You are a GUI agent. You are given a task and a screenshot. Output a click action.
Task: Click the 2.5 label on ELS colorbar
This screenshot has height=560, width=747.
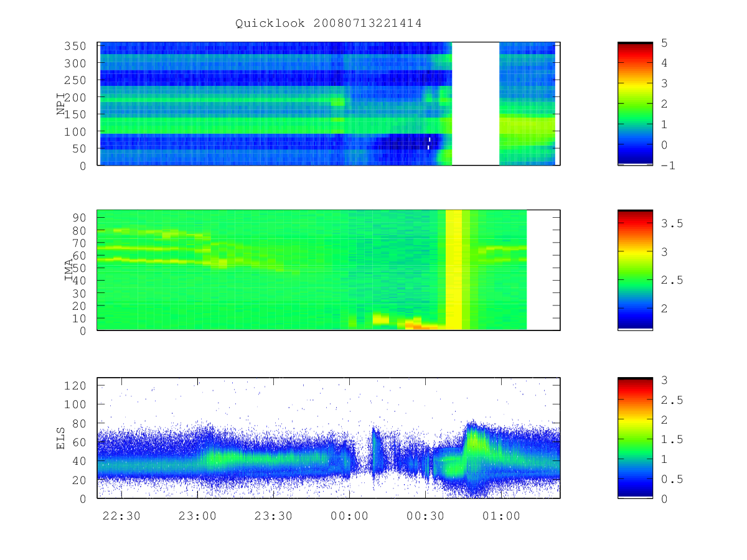pyautogui.click(x=672, y=399)
